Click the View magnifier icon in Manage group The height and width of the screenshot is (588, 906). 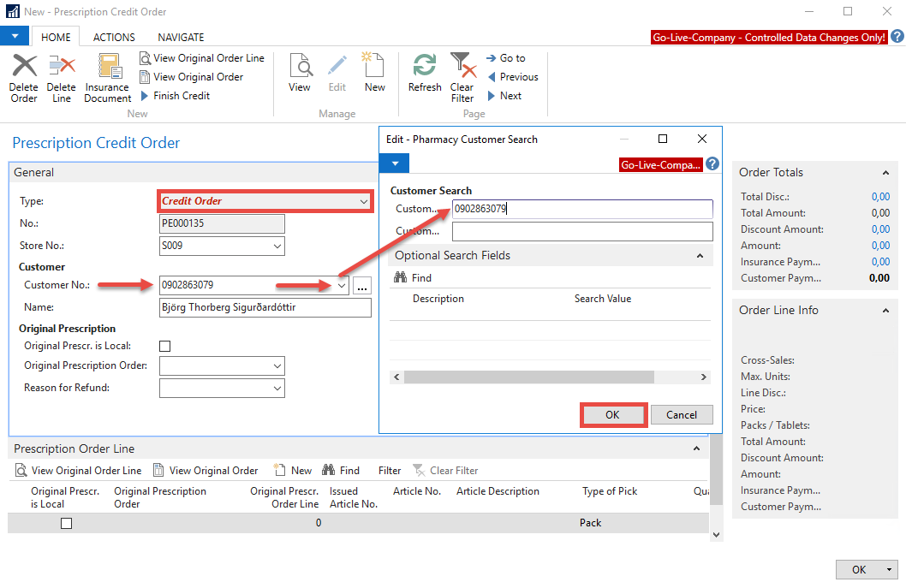(300, 66)
